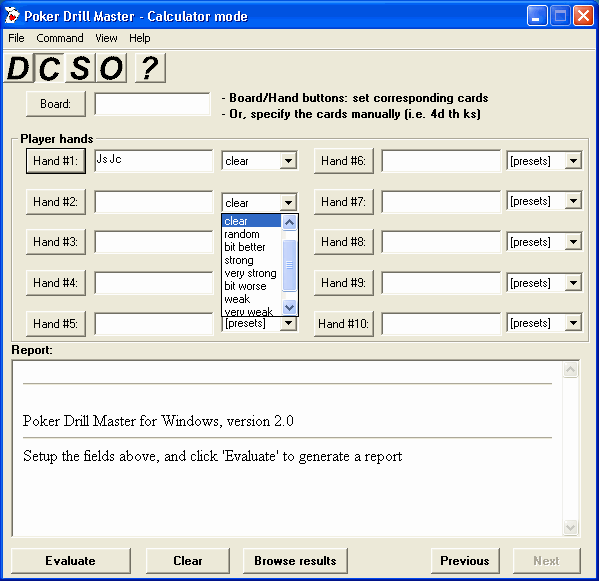Viewport: 599px width, 581px height.
Task: Click the Board button
Action: [56, 104]
